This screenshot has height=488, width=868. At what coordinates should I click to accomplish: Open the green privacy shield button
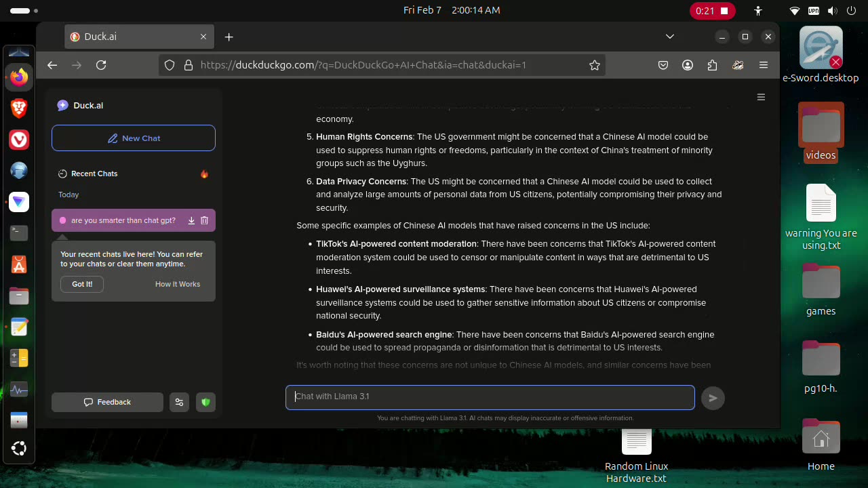[x=205, y=402]
